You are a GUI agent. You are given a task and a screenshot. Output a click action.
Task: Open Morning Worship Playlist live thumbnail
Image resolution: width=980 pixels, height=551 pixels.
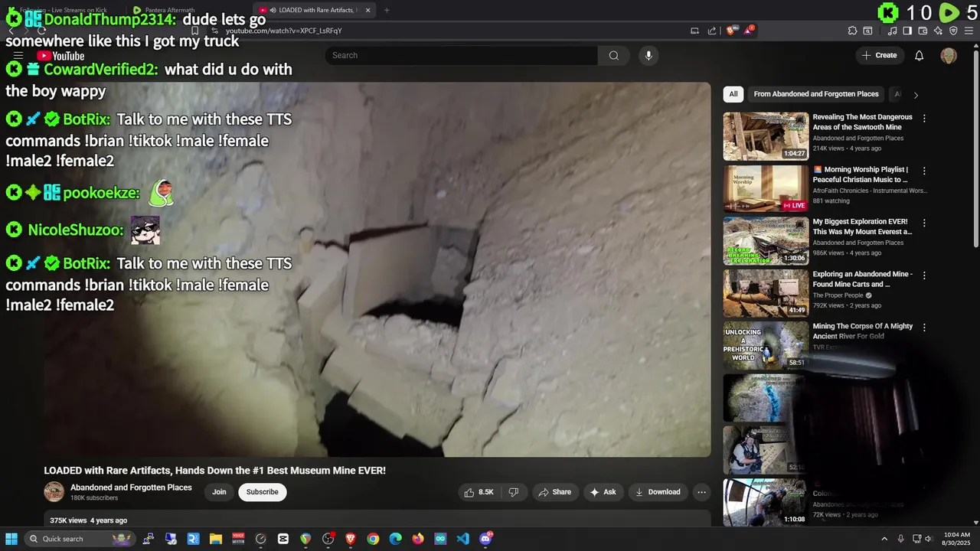click(x=766, y=188)
